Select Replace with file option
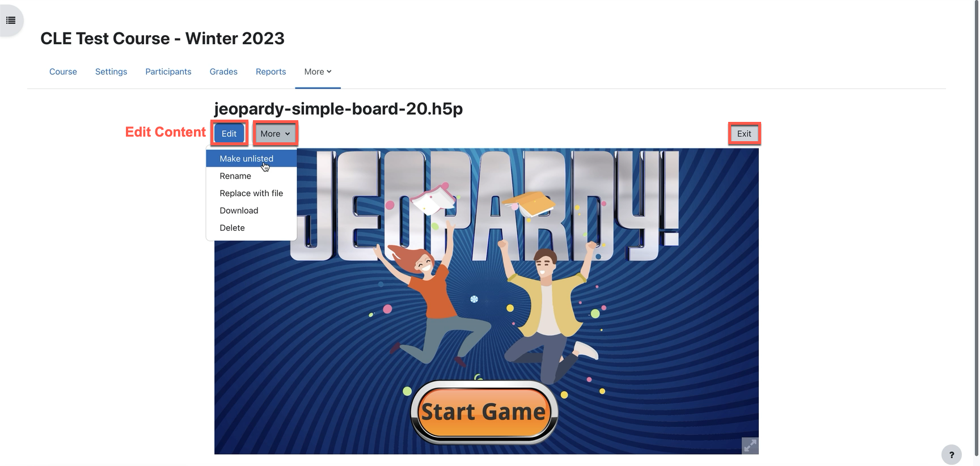This screenshot has width=980, height=466. [x=251, y=193]
